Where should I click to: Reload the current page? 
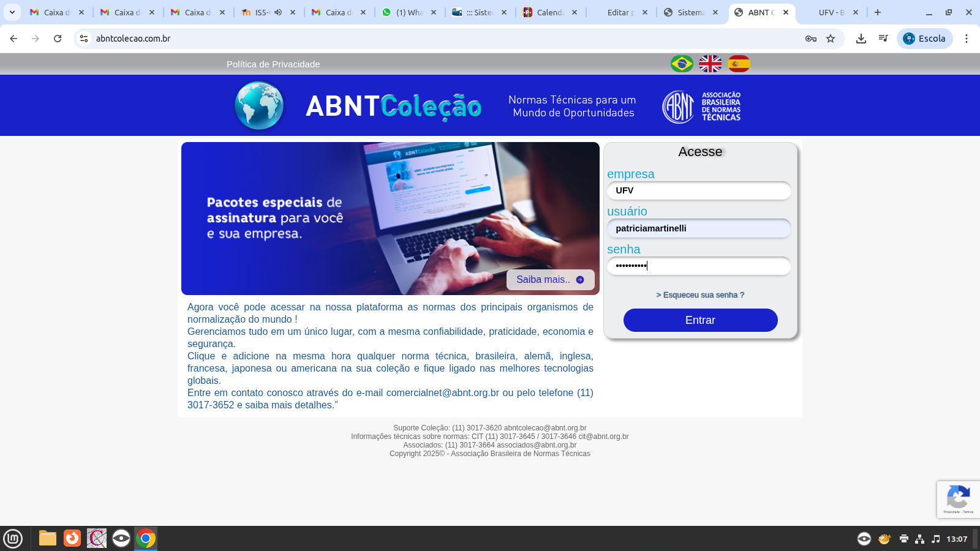[x=58, y=39]
